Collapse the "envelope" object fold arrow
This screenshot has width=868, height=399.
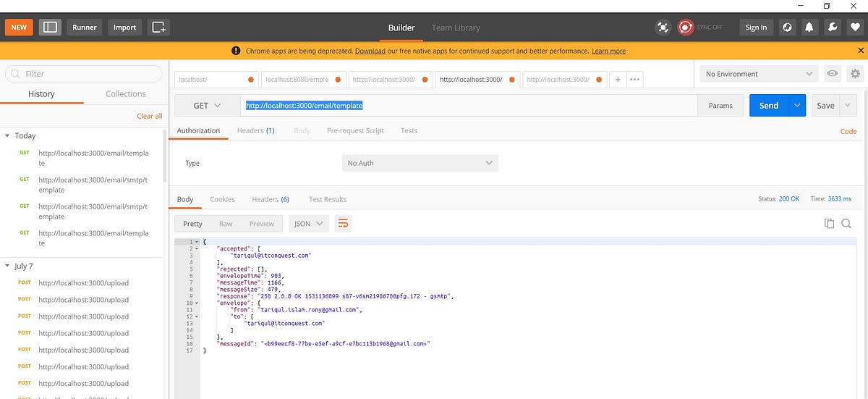(195, 303)
